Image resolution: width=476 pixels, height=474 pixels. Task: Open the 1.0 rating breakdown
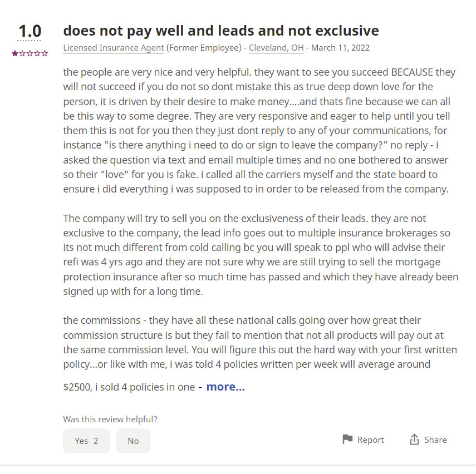tap(30, 32)
